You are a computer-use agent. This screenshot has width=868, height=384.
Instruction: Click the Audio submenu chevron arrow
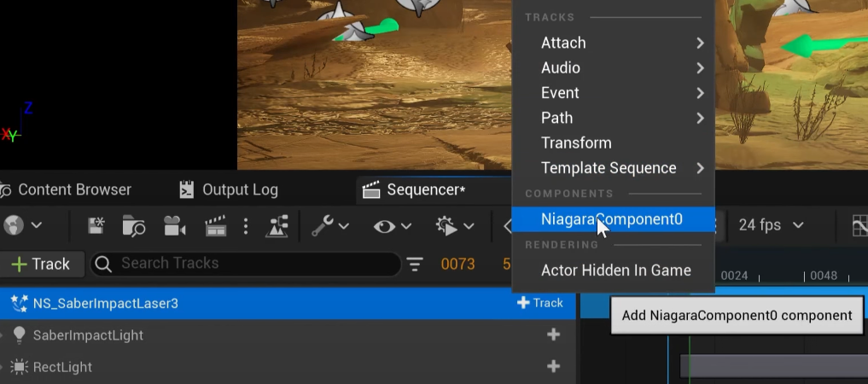700,68
